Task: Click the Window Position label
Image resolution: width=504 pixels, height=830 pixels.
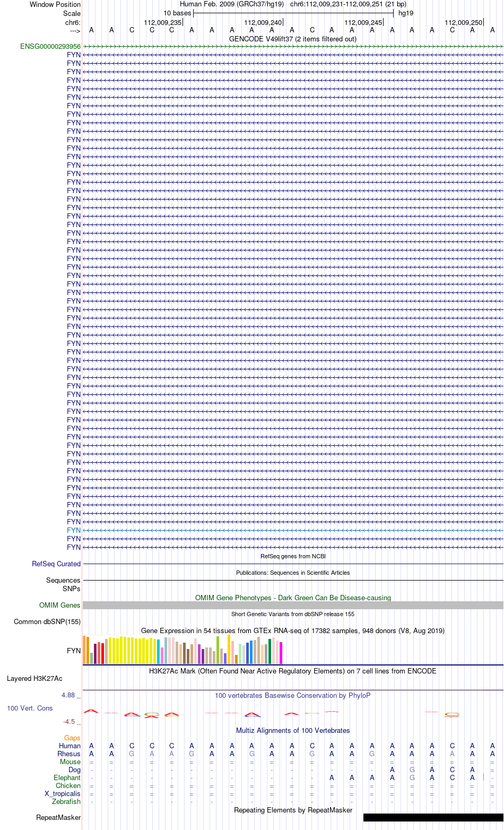Action: (x=55, y=4)
